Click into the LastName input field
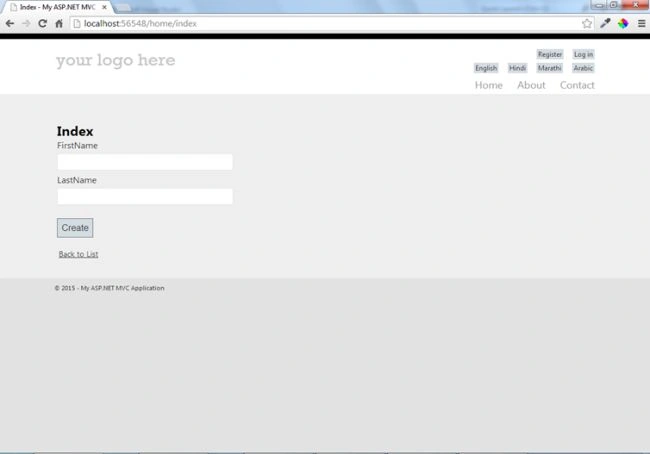Image resolution: width=650 pixels, height=454 pixels. click(145, 196)
